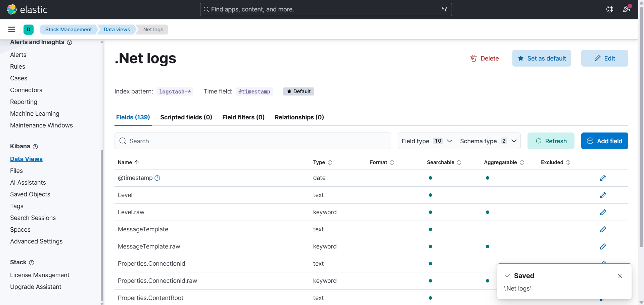Click the trash icon to delete the data view

(473, 58)
